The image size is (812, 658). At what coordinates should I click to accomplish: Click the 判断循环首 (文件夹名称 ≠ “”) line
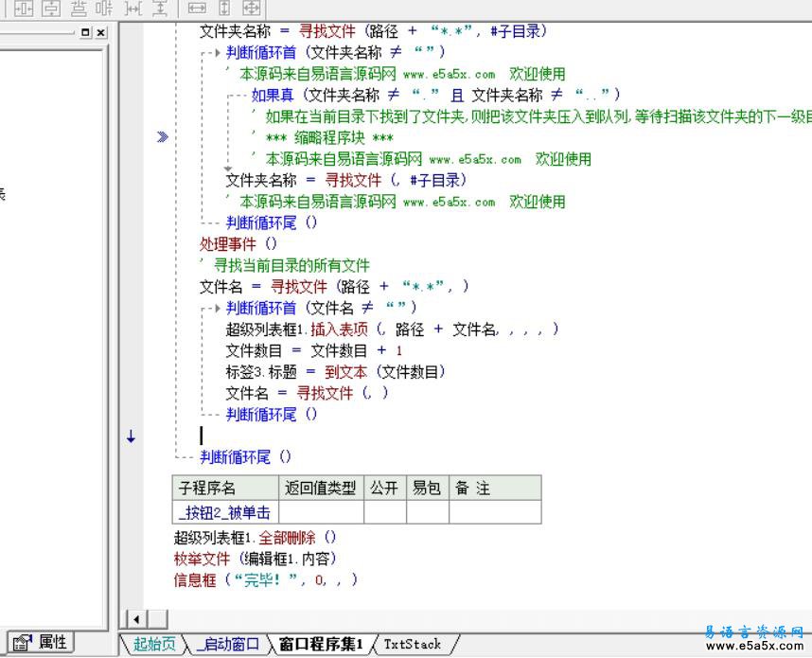(336, 52)
